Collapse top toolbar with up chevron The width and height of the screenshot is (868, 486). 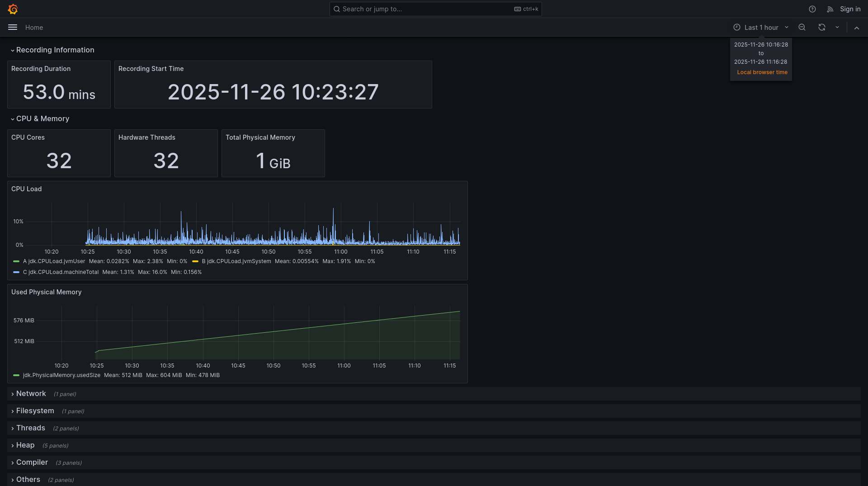point(857,28)
